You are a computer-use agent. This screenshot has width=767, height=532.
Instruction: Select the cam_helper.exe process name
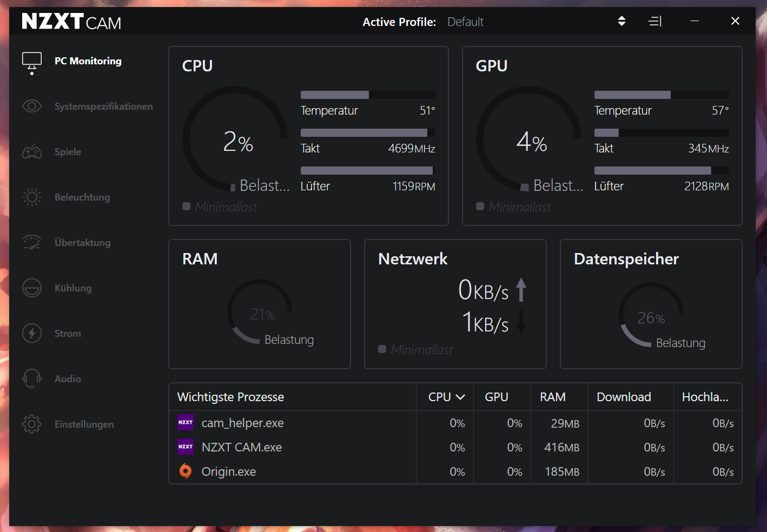(x=242, y=423)
